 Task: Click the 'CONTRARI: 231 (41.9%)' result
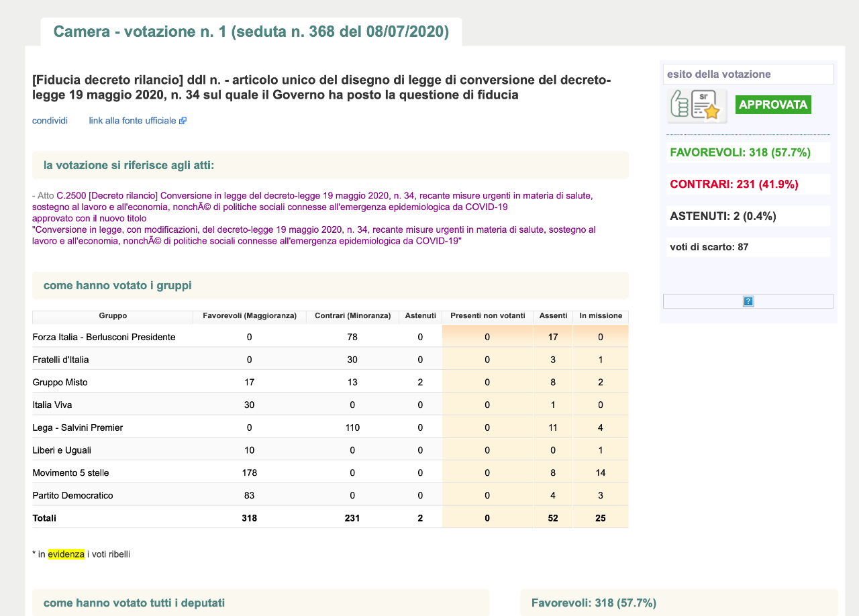(x=734, y=185)
